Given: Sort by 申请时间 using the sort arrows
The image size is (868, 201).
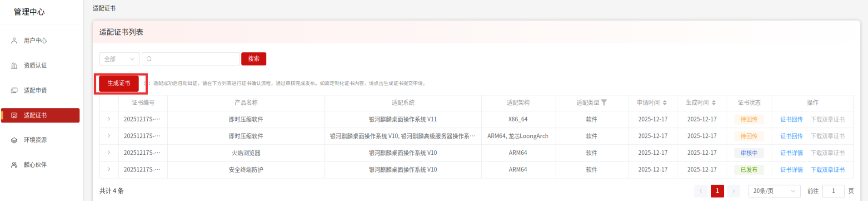Looking at the screenshot, I should [x=665, y=103].
